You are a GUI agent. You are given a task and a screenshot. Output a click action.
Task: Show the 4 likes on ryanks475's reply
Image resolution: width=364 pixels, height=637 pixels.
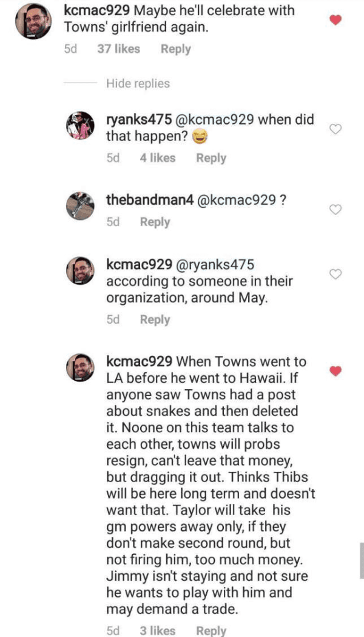(157, 158)
